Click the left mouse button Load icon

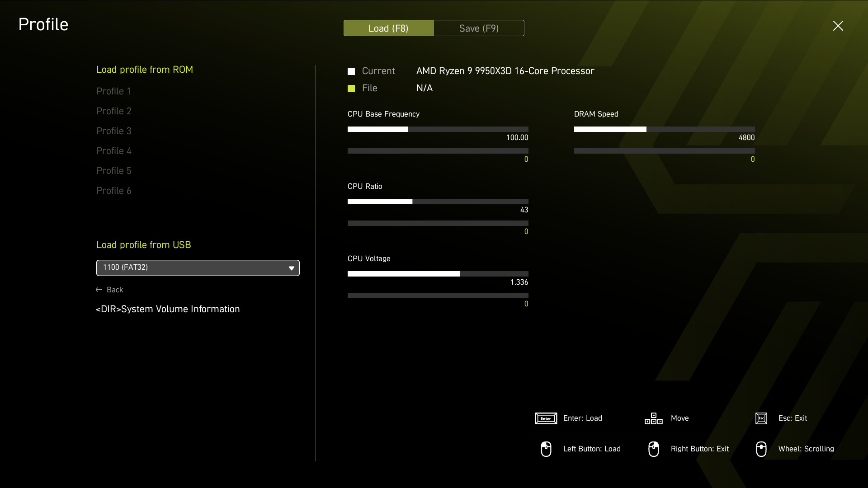coord(546,449)
